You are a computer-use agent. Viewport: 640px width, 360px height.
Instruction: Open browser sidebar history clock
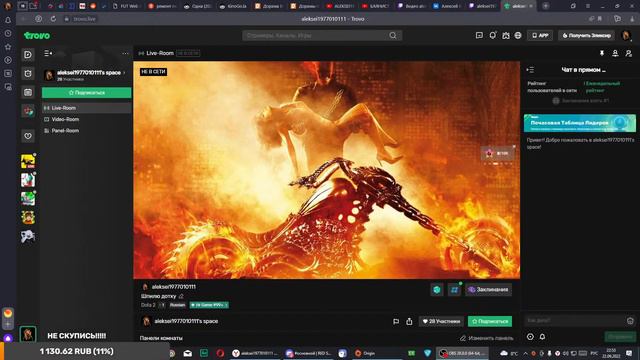click(8, 33)
